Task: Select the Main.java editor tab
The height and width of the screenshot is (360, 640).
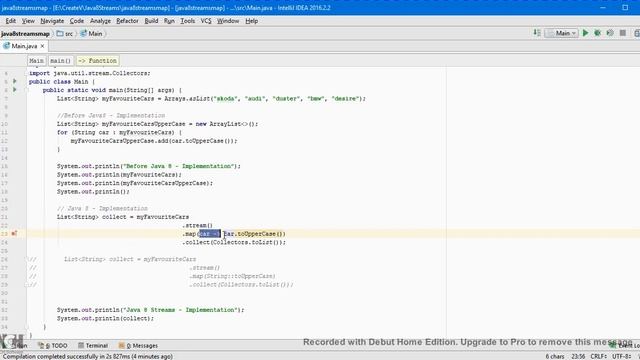Action: 24,46
